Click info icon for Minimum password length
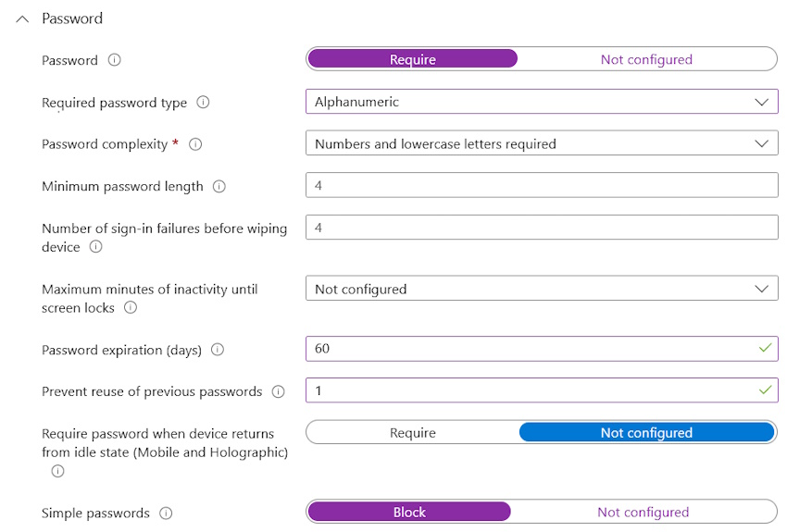This screenshot has width=787, height=532. click(219, 186)
